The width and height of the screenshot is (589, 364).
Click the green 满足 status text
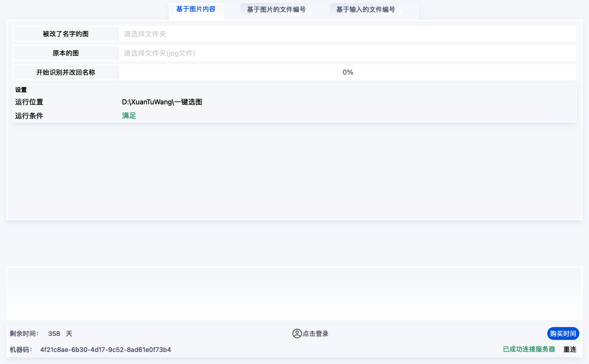click(x=129, y=116)
